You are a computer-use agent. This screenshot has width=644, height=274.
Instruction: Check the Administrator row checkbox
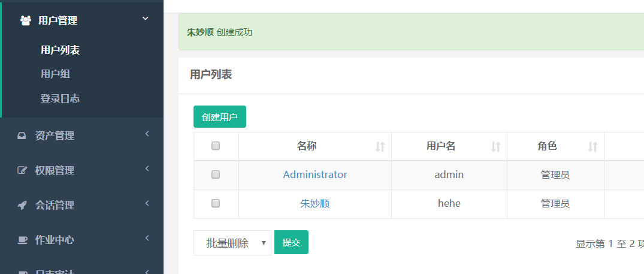(x=216, y=174)
